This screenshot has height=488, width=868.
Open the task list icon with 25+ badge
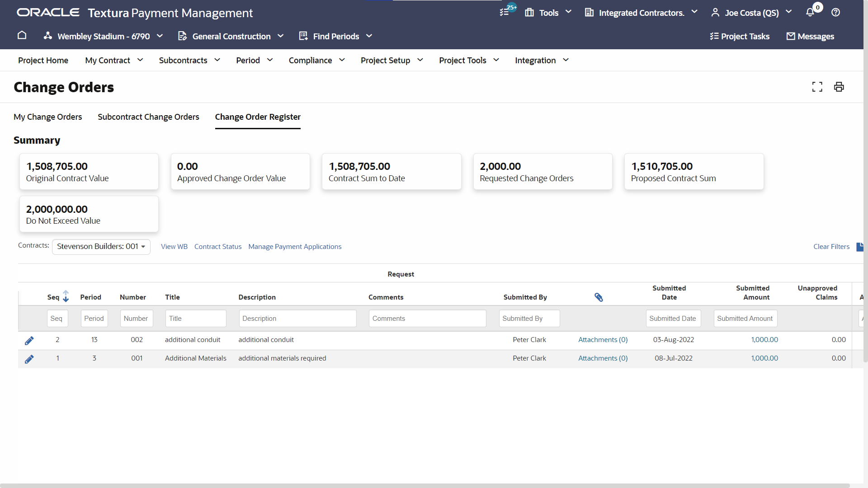click(505, 13)
